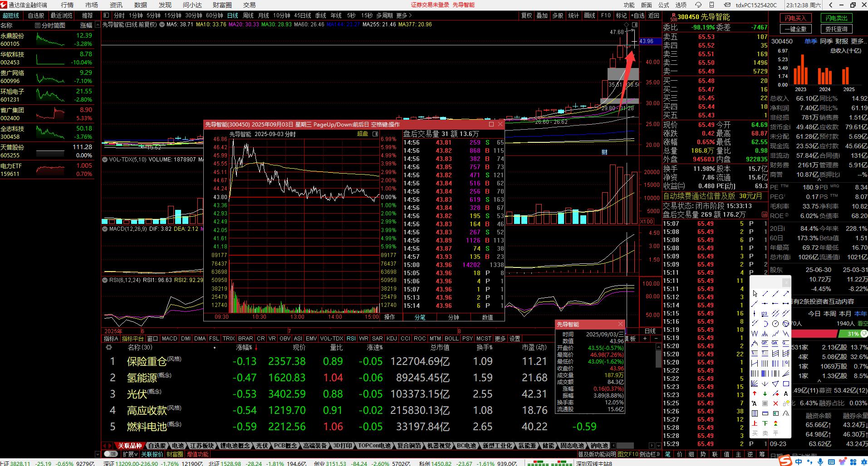Select the green down-arrow drawing tool
Viewport: 868px width, 466px height.
coord(765,393)
